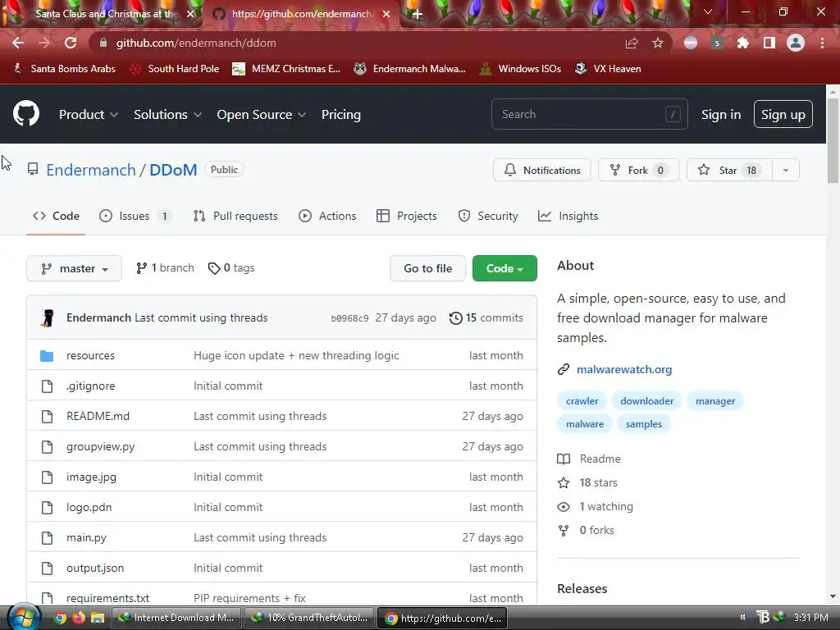The image size is (840, 630).
Task: Open the green Code dropdown button
Action: point(504,268)
